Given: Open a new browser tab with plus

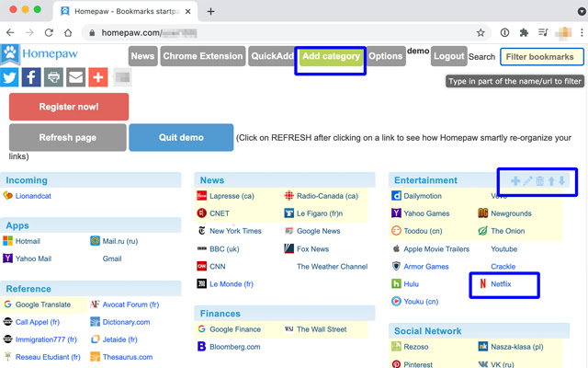Looking at the screenshot, I should (x=210, y=11).
